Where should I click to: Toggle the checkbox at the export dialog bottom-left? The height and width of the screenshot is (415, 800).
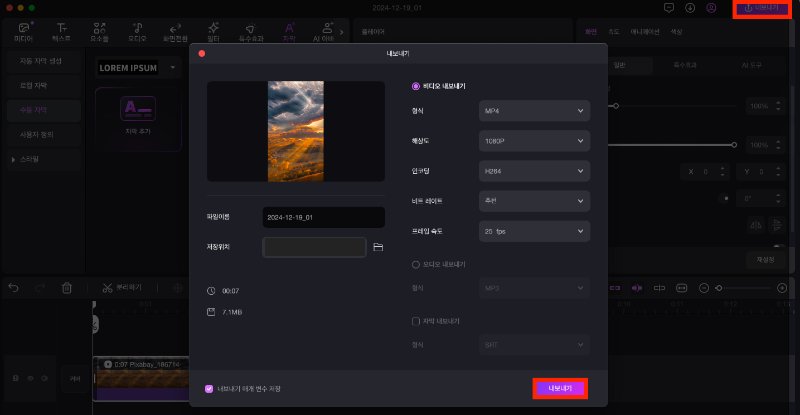point(209,388)
